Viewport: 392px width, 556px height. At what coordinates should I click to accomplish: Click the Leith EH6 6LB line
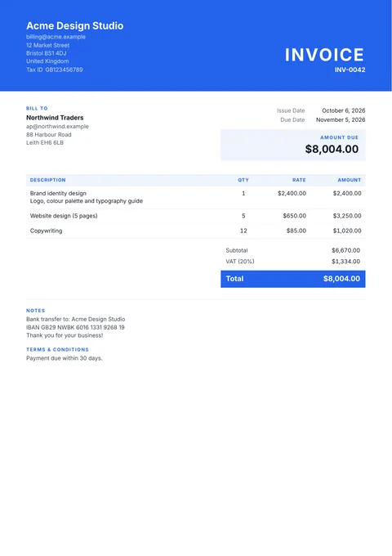[45, 142]
